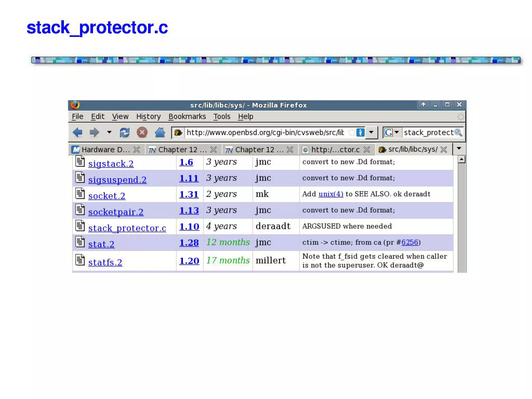Open the list-all-tabs dropdown arrow
532x399 pixels.
click(459, 149)
